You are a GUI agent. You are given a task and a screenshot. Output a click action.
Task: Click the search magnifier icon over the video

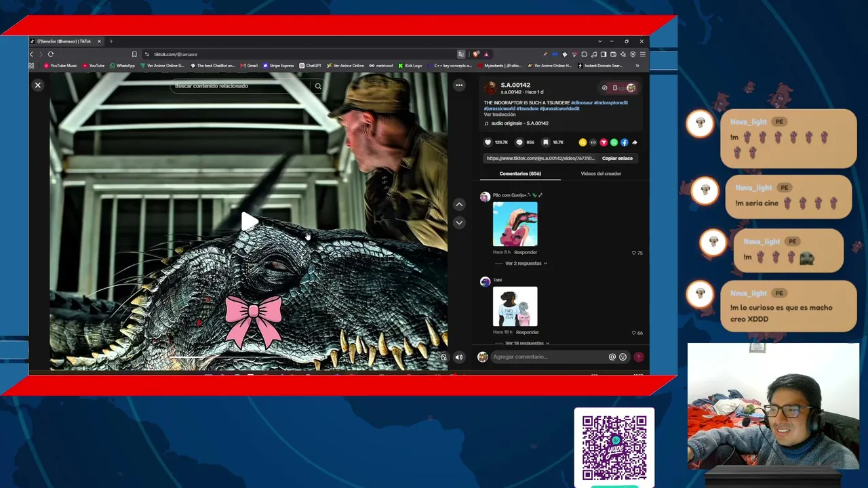coord(317,86)
